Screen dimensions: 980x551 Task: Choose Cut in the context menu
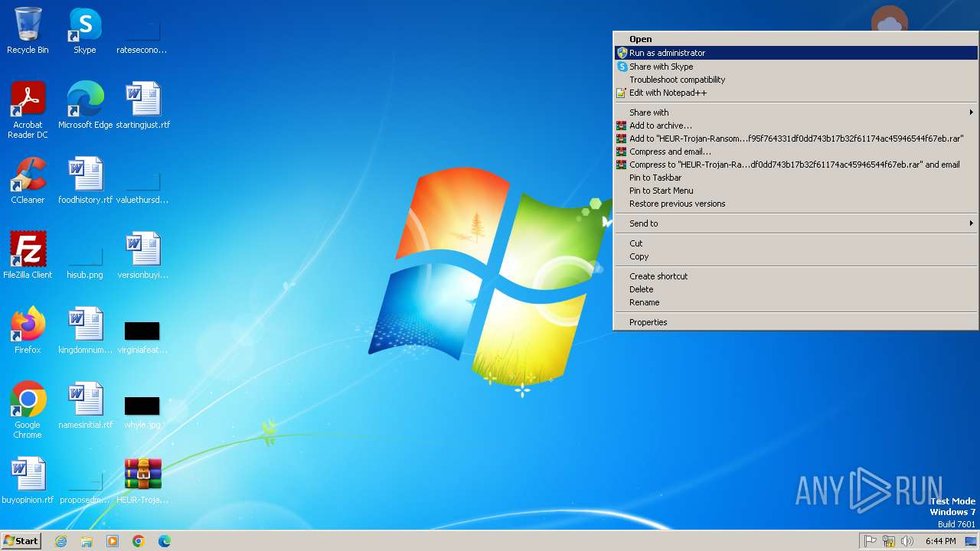[x=796, y=243]
